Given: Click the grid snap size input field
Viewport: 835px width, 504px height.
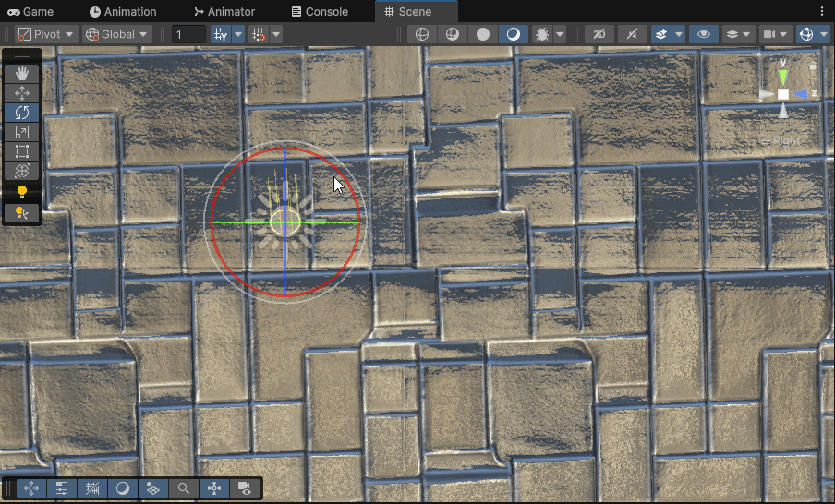Looking at the screenshot, I should pyautogui.click(x=188, y=34).
